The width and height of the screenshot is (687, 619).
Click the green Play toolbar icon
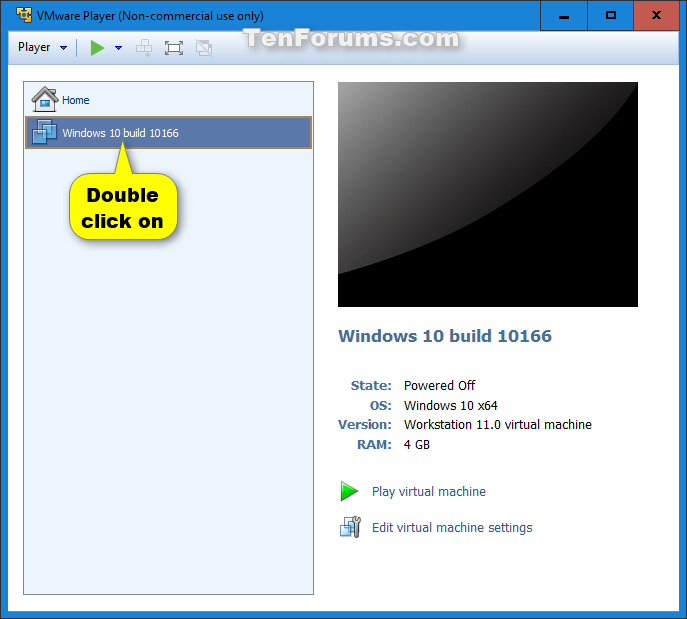[97, 47]
